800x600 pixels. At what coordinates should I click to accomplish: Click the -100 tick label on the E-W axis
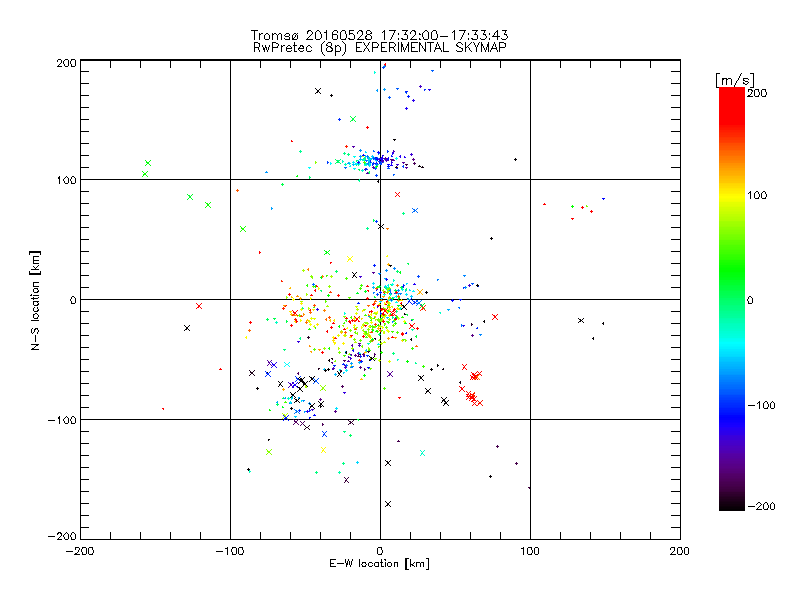pyautogui.click(x=230, y=551)
